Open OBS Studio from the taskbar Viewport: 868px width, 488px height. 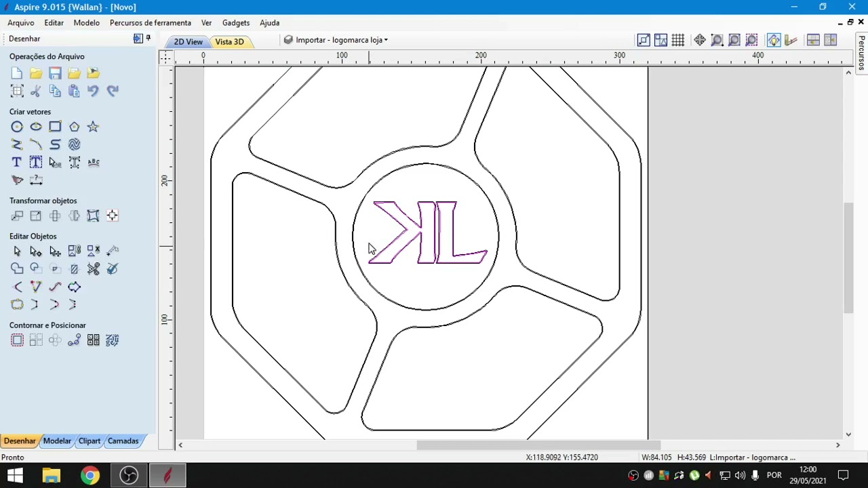[129, 475]
